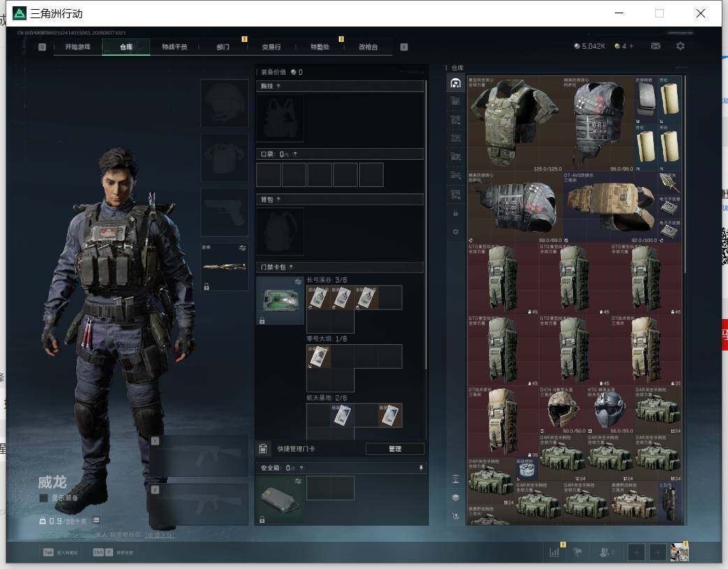
Task: Open the 特勤处 tab
Action: [319, 47]
